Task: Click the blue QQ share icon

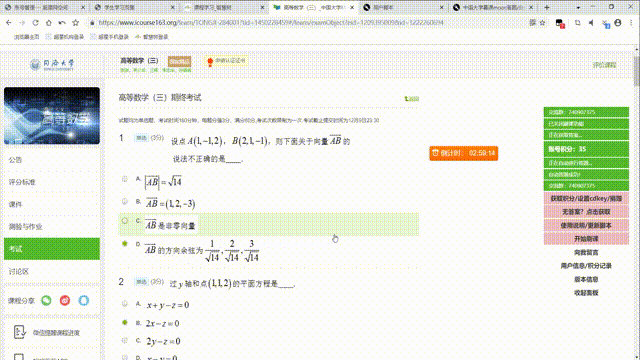Action: (84, 300)
